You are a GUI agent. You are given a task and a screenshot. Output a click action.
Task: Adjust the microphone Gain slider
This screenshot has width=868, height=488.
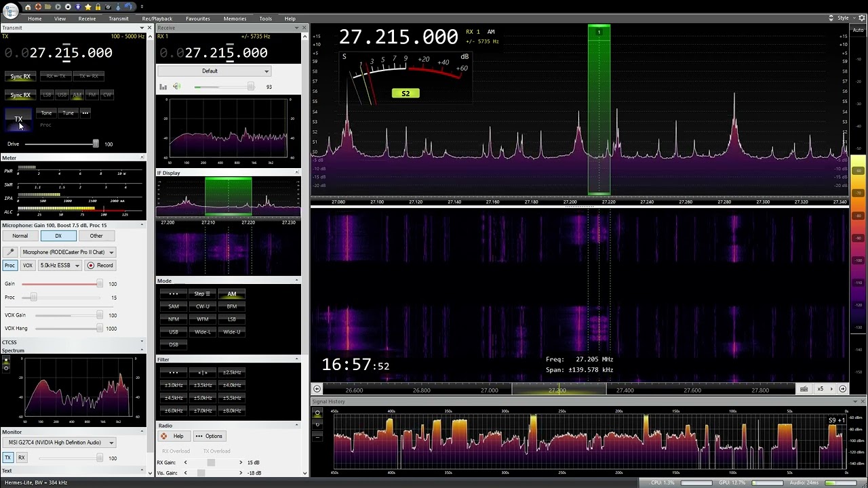click(x=100, y=284)
